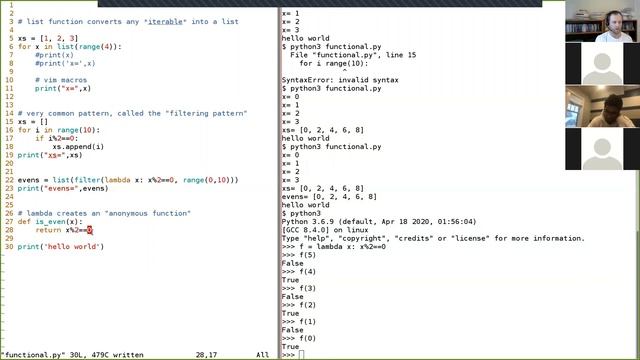The image size is (640, 360).
Task: Click the '>>> f(4)' line in terminal
Action: tap(299, 272)
